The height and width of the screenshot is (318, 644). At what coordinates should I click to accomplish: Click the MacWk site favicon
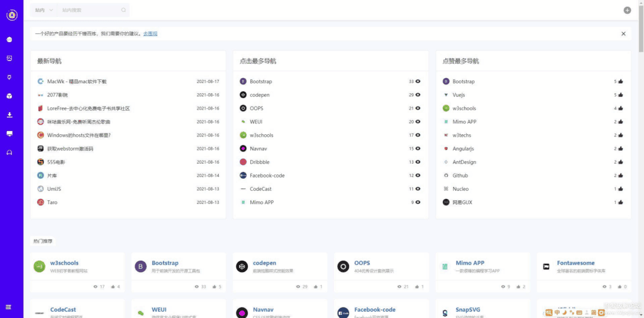click(x=40, y=81)
